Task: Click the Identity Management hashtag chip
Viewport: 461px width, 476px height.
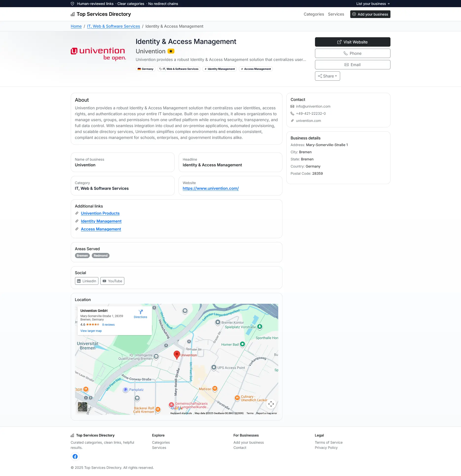Action: pyautogui.click(x=220, y=69)
